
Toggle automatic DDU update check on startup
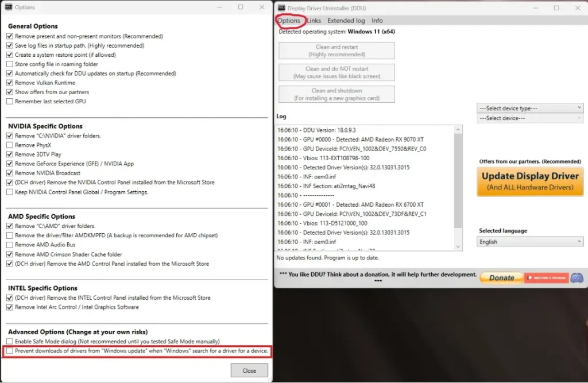10,73
